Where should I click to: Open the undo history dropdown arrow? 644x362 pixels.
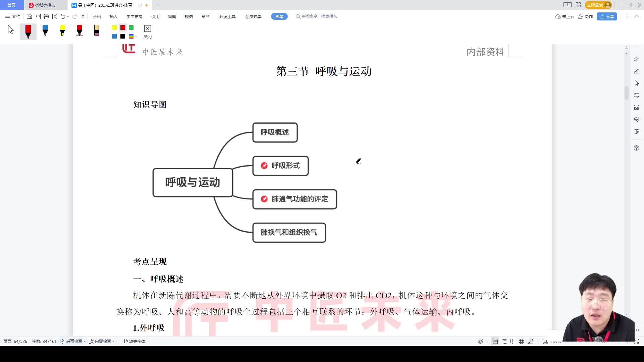coord(67,16)
